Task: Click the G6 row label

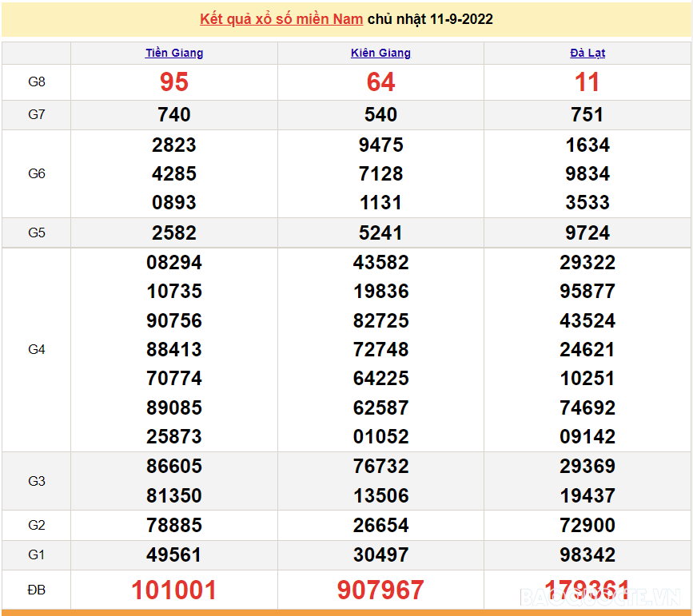Action: point(37,174)
